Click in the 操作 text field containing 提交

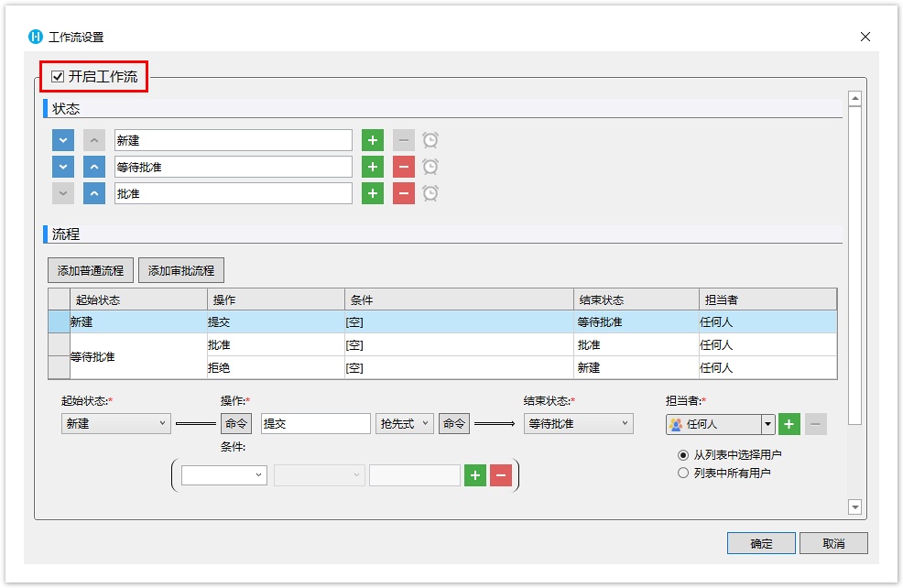[315, 424]
